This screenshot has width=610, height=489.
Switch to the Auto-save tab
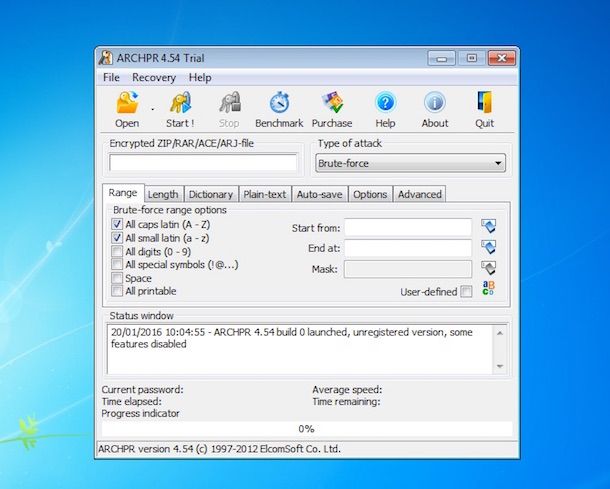[319, 194]
